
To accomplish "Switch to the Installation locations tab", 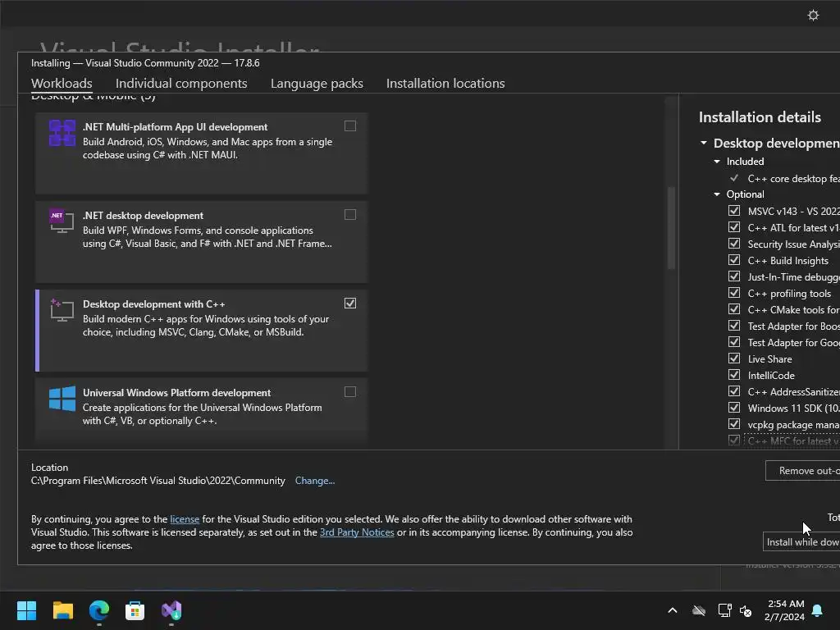I will 445,84.
